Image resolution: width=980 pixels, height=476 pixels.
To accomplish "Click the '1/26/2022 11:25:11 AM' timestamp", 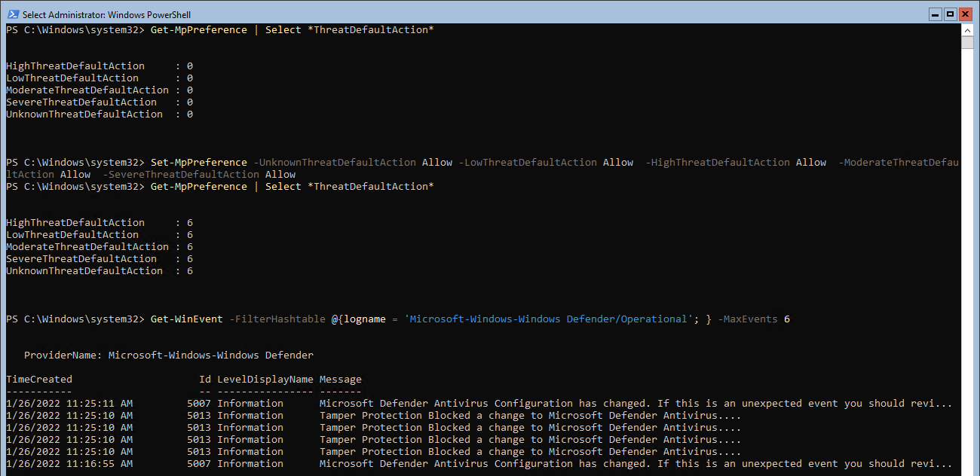I will click(69, 404).
